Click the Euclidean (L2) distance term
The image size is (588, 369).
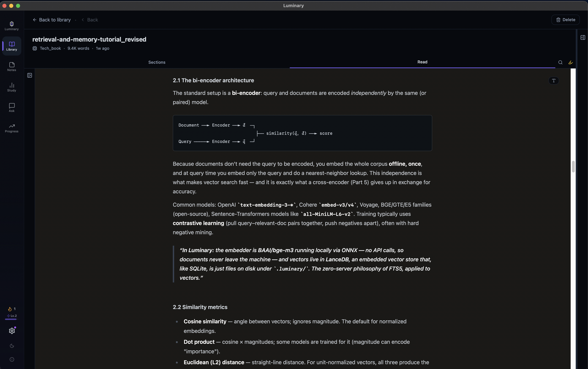click(x=214, y=362)
